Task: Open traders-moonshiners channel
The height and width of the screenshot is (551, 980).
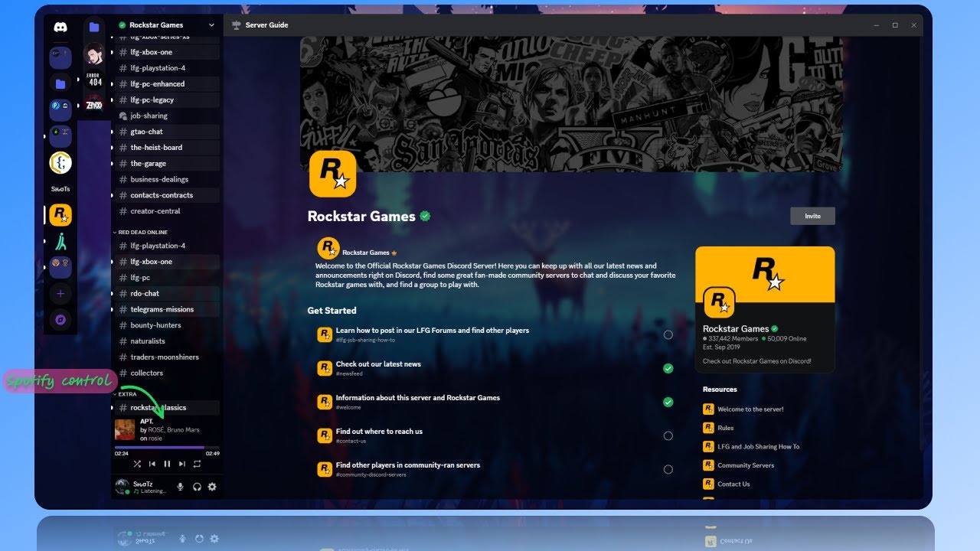Action: 167,357
